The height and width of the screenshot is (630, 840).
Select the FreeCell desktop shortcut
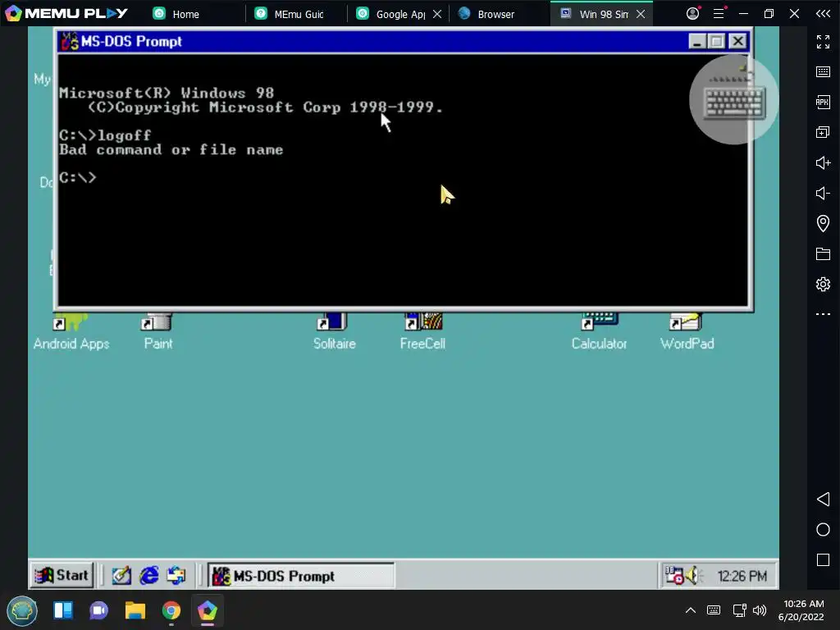tap(422, 332)
